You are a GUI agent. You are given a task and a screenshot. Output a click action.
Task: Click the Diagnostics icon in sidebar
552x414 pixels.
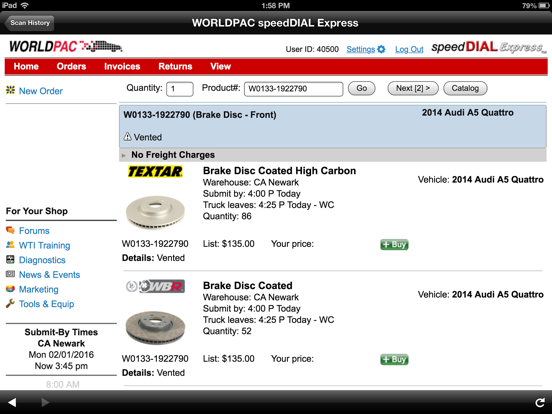10,259
